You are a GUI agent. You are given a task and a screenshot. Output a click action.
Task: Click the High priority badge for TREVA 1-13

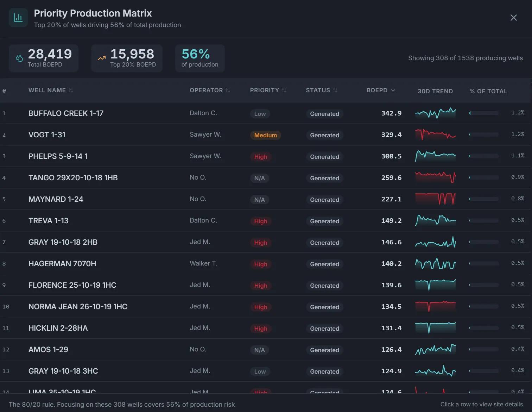point(261,221)
